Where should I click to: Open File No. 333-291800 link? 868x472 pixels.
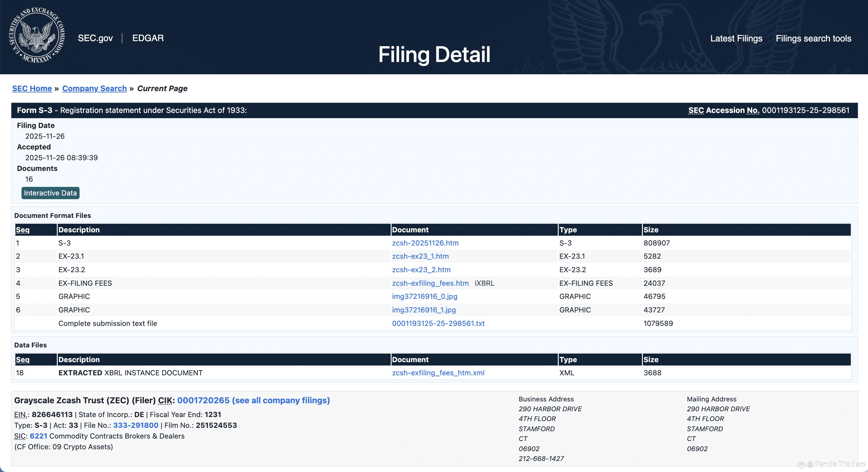point(135,425)
